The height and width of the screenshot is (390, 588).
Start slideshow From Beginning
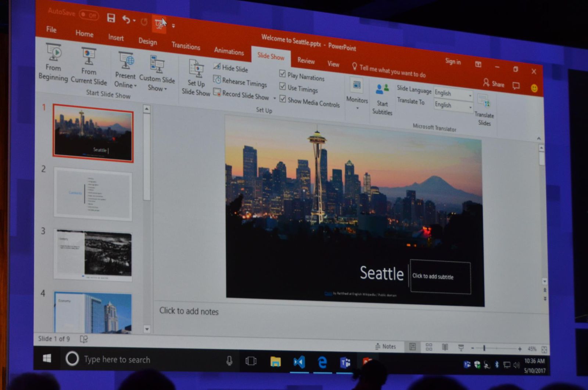(x=53, y=63)
